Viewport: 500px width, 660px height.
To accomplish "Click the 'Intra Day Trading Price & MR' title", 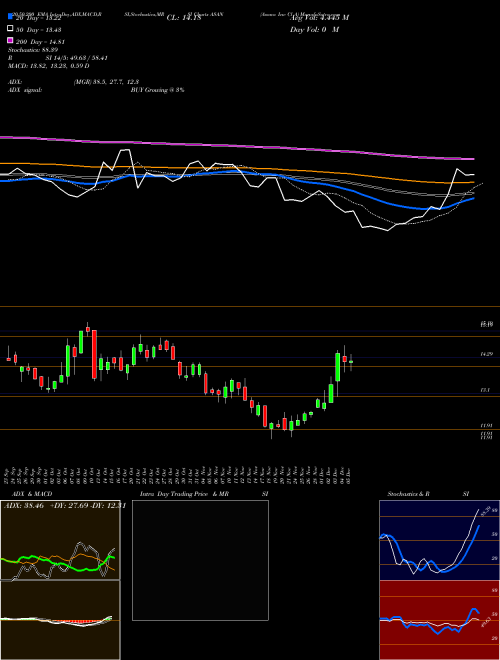I will 184,494.
